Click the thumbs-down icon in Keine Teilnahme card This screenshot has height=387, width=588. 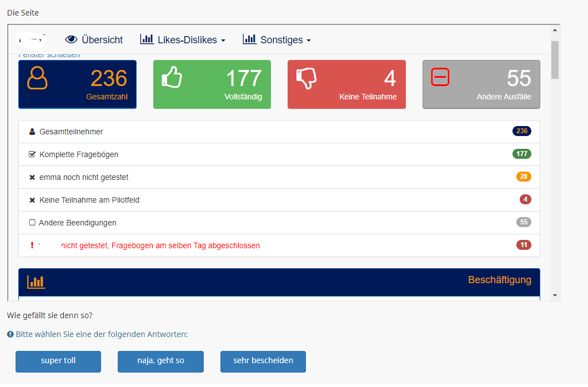(306, 78)
